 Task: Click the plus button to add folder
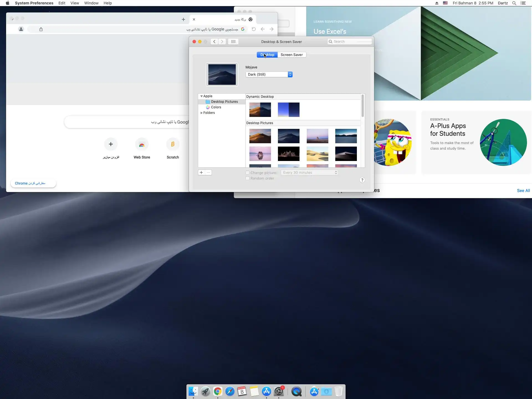click(x=201, y=172)
